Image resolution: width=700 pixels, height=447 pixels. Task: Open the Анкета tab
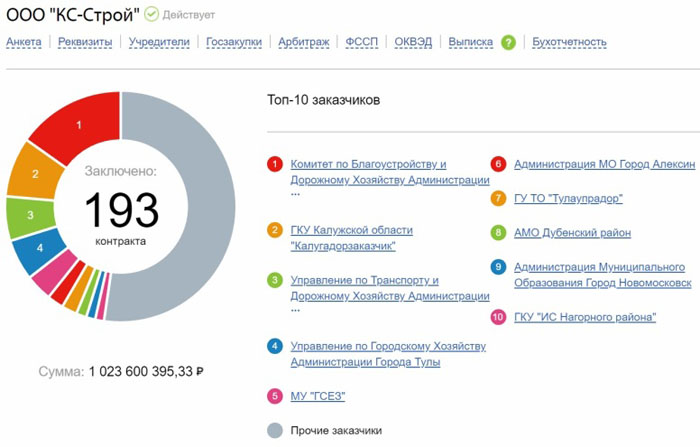25,42
